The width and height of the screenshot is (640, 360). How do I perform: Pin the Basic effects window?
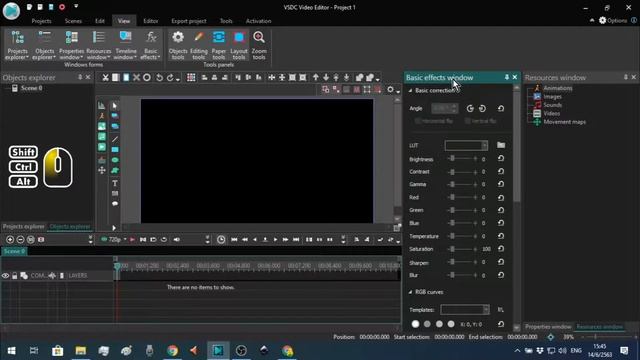tap(507, 77)
